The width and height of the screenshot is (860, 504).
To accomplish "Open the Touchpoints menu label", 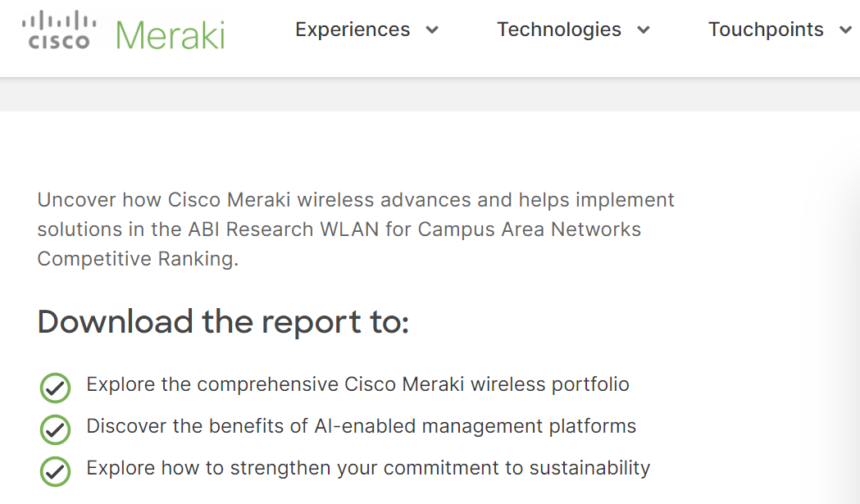I will 766,30.
